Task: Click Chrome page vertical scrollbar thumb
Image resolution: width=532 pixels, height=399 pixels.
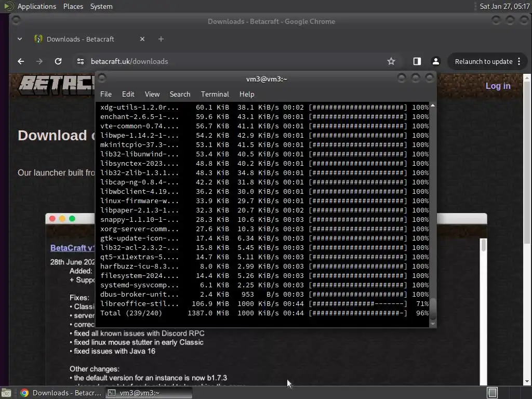Action: pos(527,163)
